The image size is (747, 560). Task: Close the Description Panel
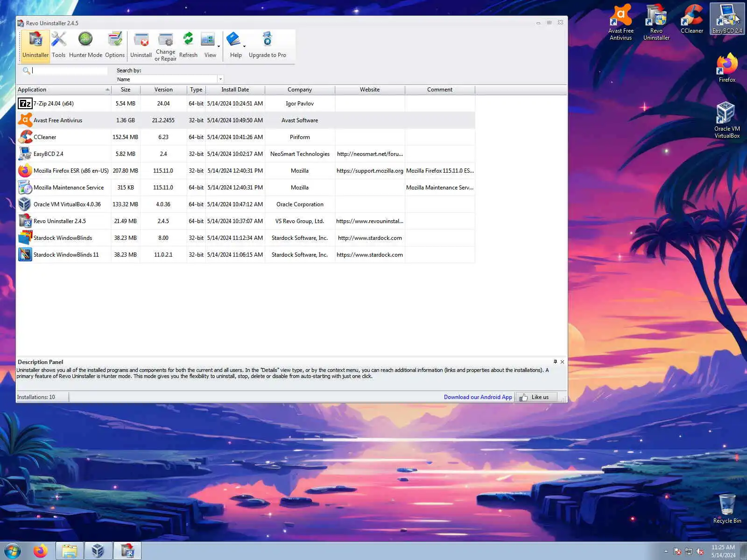(x=563, y=362)
